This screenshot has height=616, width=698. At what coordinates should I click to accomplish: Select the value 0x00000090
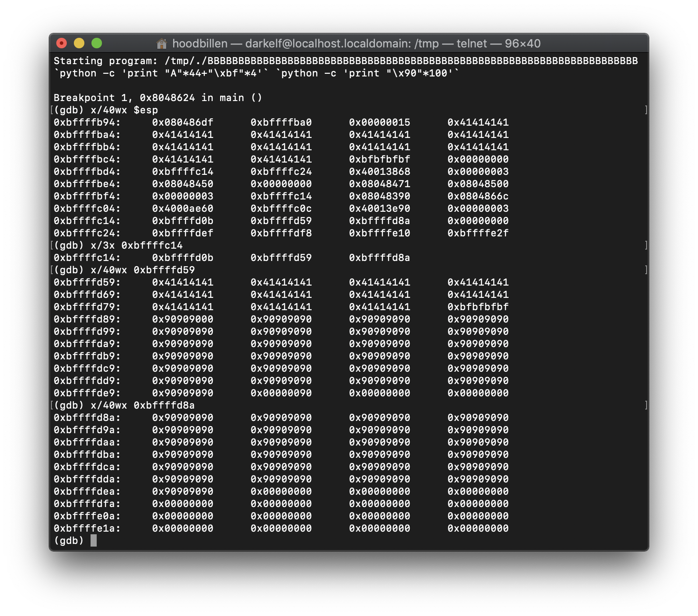[281, 393]
